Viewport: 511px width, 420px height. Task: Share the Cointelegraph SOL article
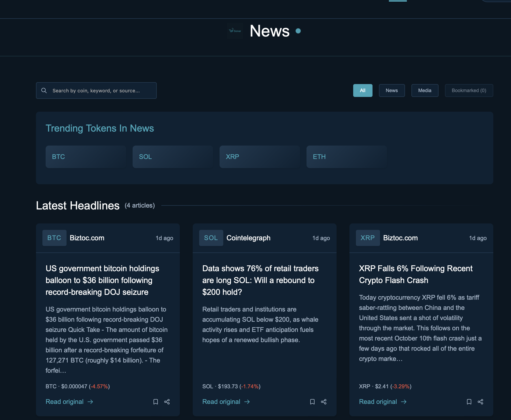coord(324,402)
